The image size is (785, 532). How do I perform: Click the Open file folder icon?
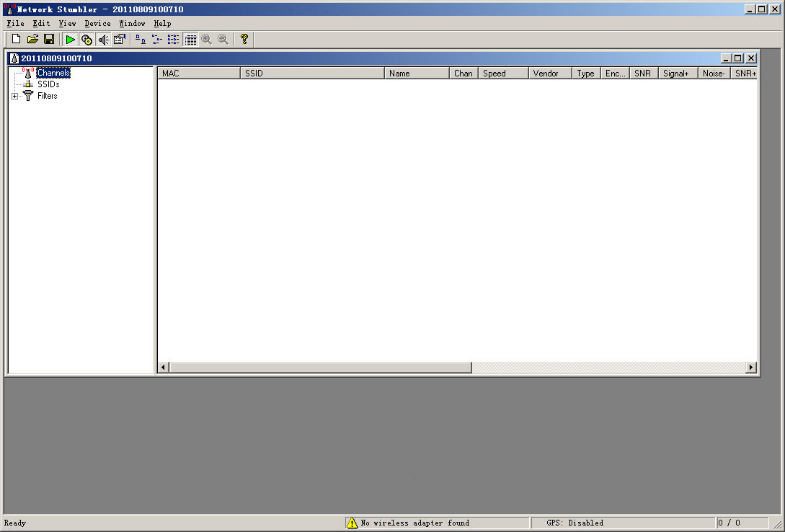coord(32,40)
